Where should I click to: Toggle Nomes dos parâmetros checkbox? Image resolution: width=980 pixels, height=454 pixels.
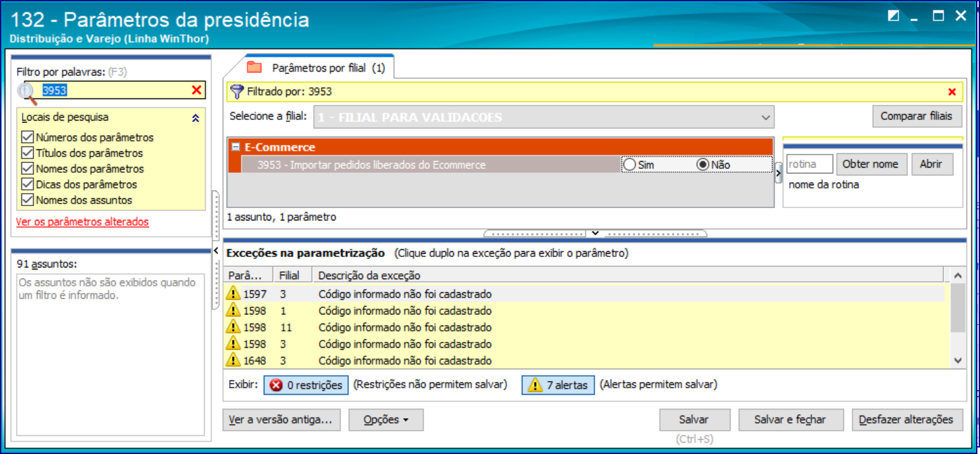(x=27, y=169)
